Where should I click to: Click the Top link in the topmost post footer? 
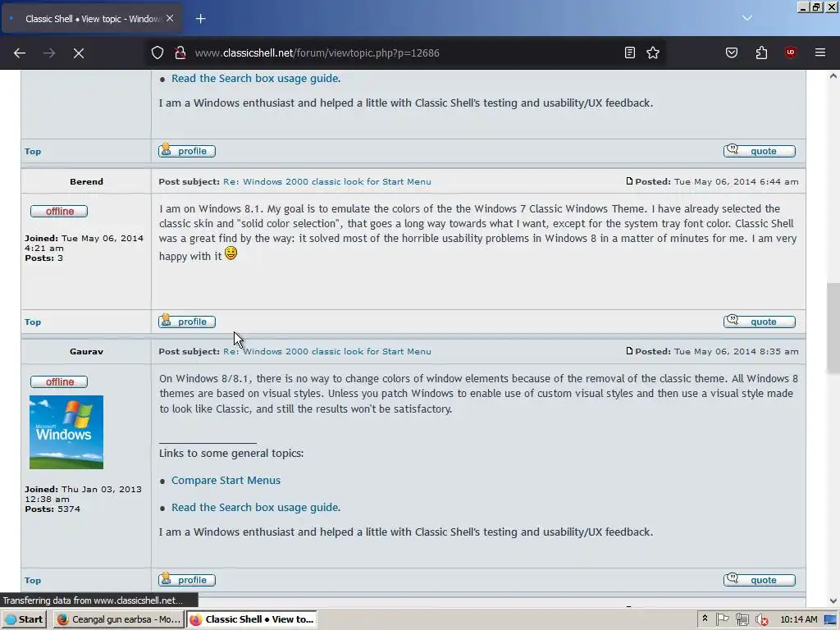click(33, 152)
